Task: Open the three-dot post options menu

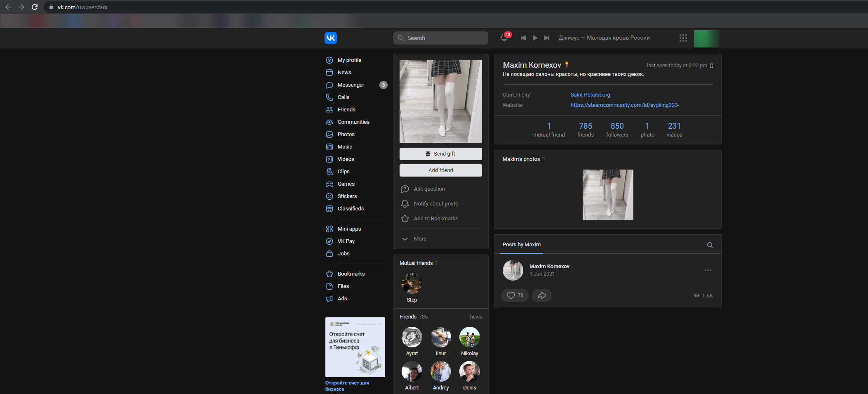Action: (708, 270)
